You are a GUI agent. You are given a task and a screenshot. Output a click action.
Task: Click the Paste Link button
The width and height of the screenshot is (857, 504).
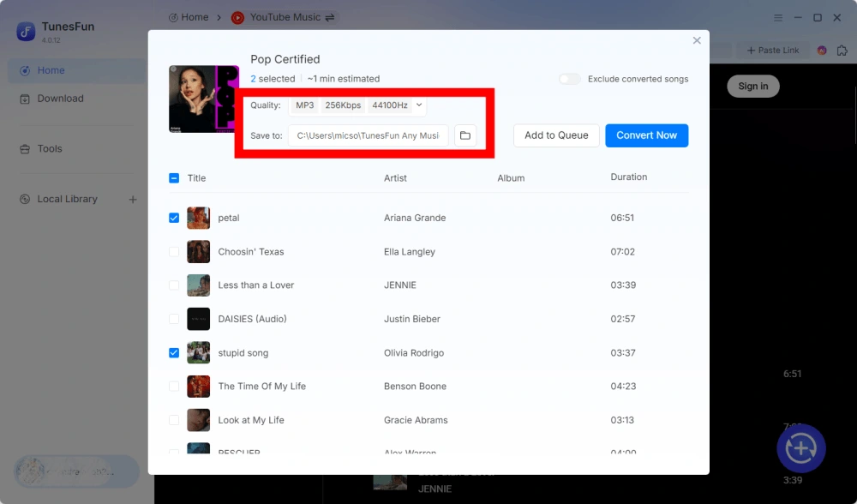[773, 51]
